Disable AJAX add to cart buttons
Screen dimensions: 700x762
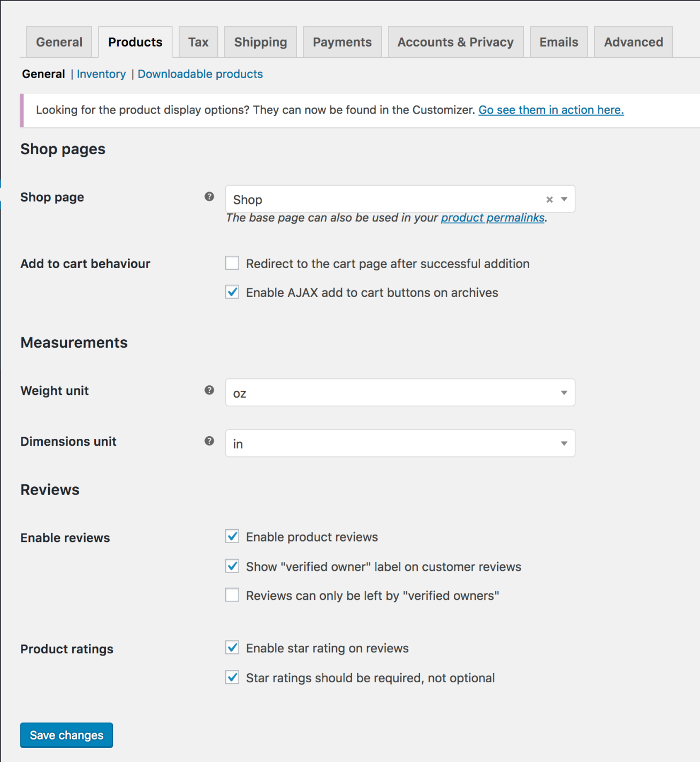(x=232, y=292)
